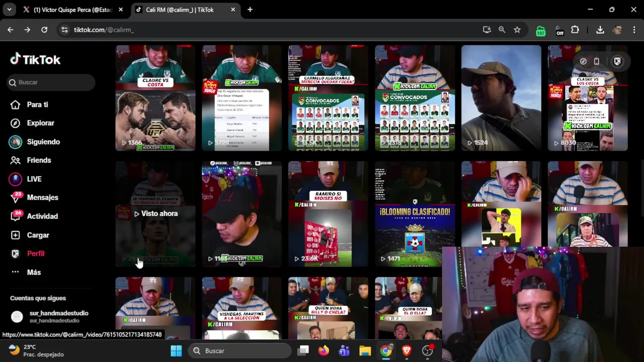Viewport: 644px width, 362px height.
Task: Open the Chrome three-dot menu
Action: tap(633, 30)
